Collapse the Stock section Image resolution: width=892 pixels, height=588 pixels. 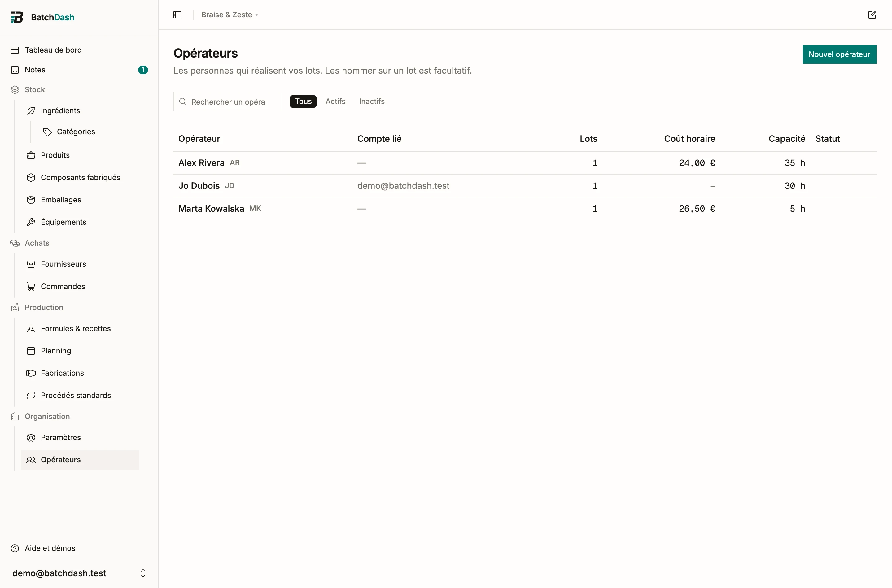point(34,90)
